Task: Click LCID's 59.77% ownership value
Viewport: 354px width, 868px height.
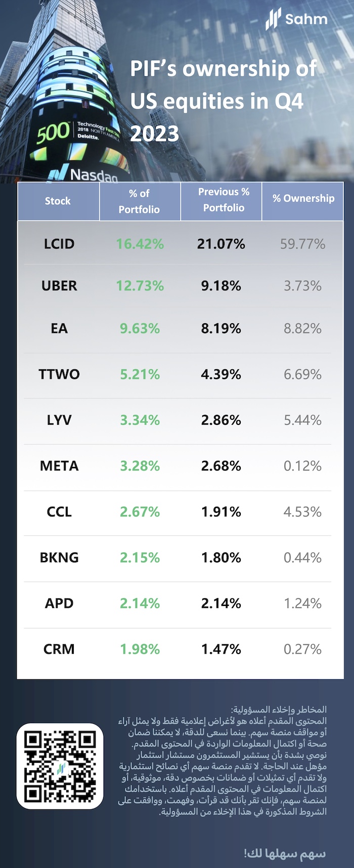Action: click(x=302, y=244)
